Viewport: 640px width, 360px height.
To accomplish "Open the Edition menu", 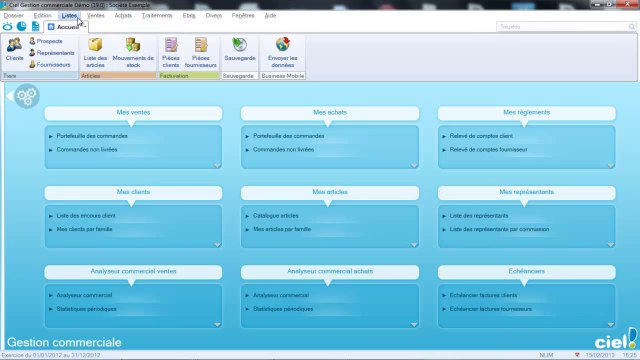I will pyautogui.click(x=42, y=16).
